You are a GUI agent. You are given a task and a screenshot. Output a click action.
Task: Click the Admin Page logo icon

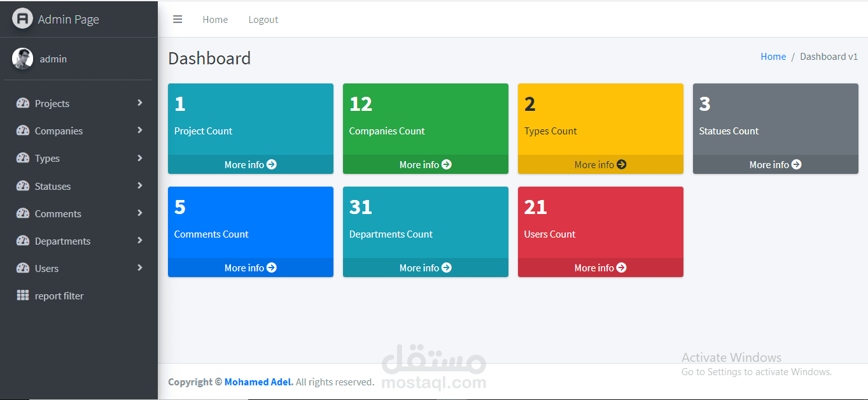pyautogui.click(x=22, y=18)
